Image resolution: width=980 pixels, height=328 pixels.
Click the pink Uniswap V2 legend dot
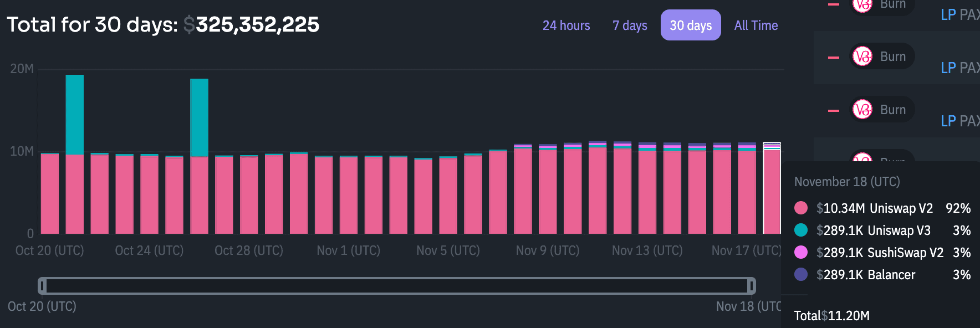(x=801, y=208)
